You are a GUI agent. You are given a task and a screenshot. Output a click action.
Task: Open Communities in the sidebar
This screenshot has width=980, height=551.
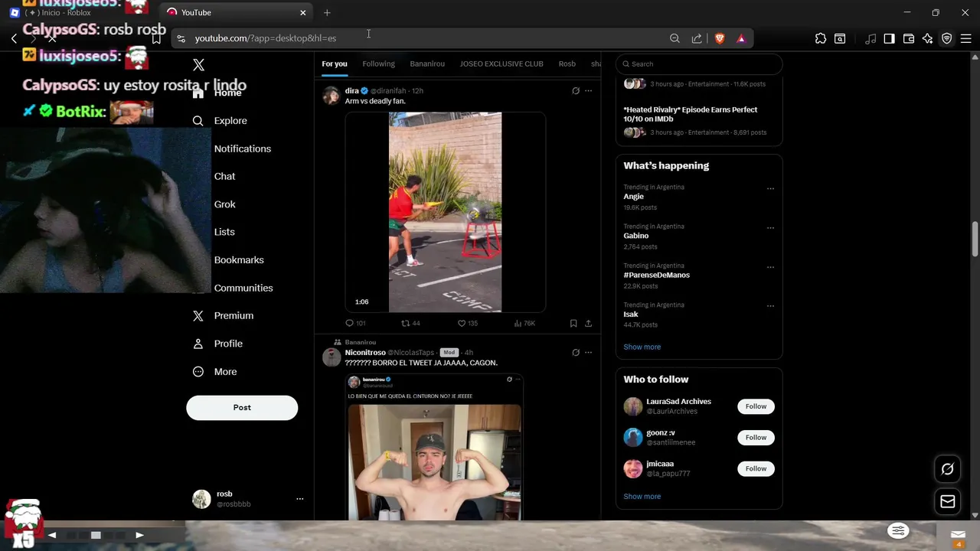[x=243, y=288]
